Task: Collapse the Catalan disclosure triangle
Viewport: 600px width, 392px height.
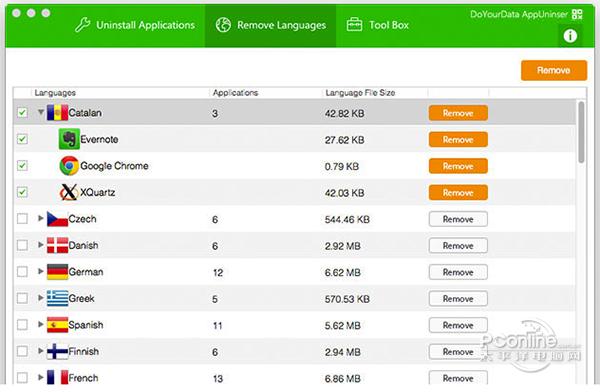Action: coord(41,112)
